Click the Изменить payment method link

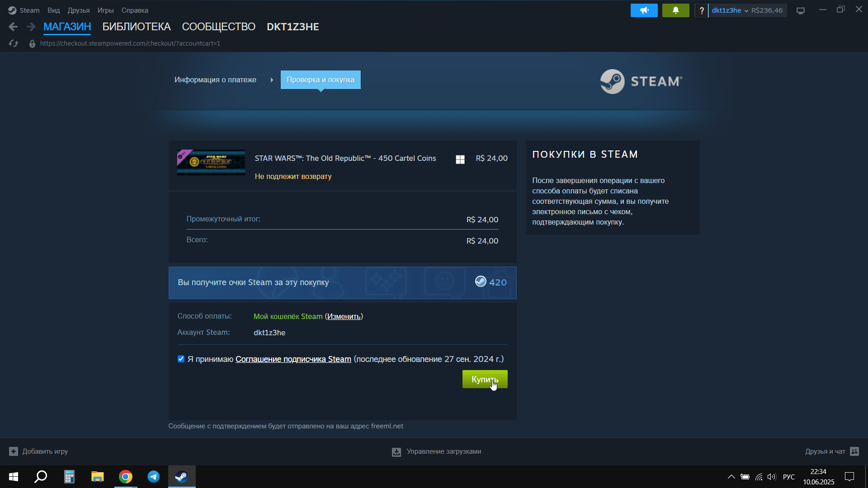point(344,316)
